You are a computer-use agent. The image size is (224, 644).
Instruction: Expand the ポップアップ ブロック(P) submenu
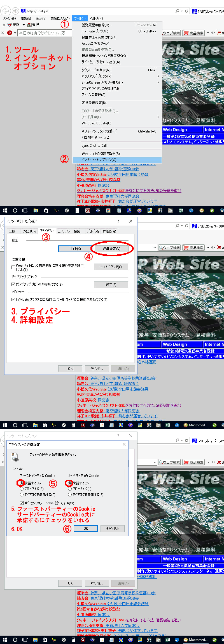[x=158, y=76]
